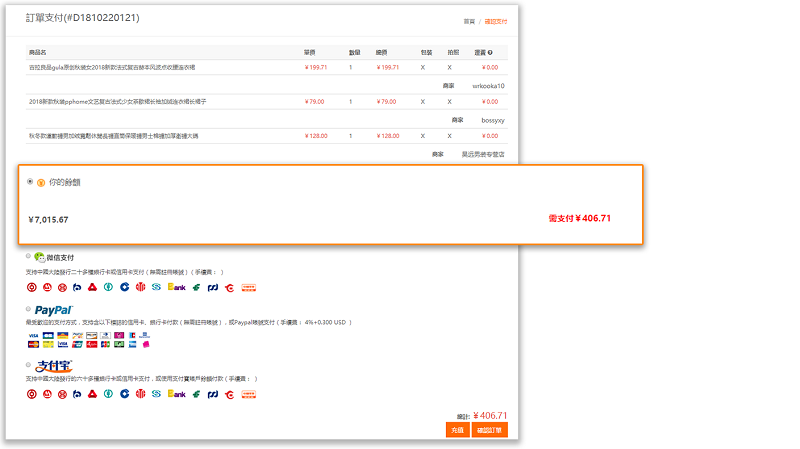This screenshot has height=449, width=800.
Task: Click the first red bank logo under 微信支付
Action: pyautogui.click(x=33, y=287)
